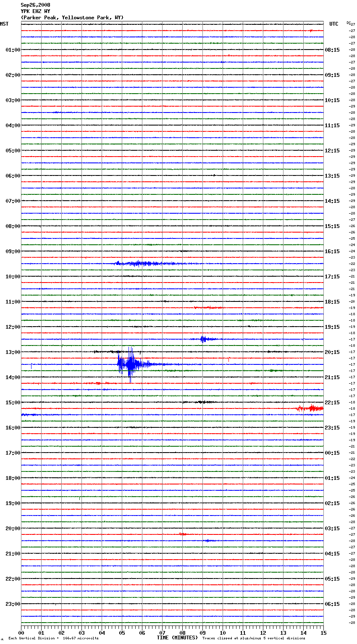Select the station code YPK EHZ WY
357x644 pixels.
click(35, 11)
